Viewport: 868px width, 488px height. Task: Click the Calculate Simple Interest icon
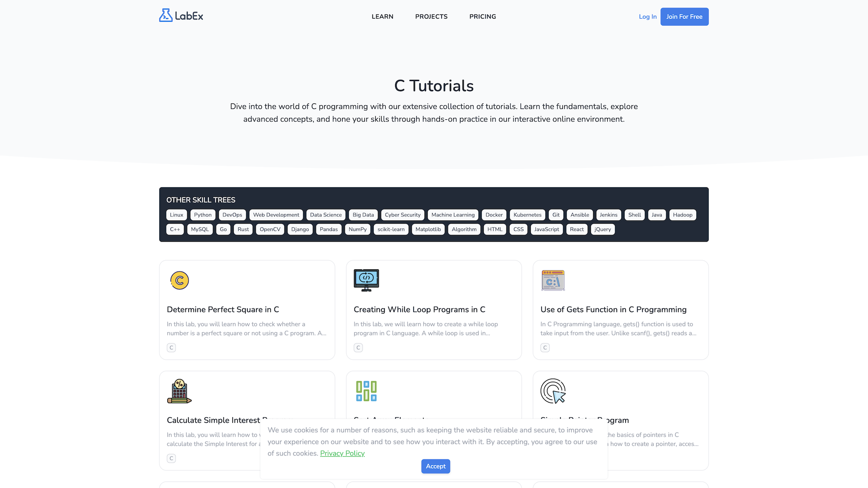[x=179, y=391]
